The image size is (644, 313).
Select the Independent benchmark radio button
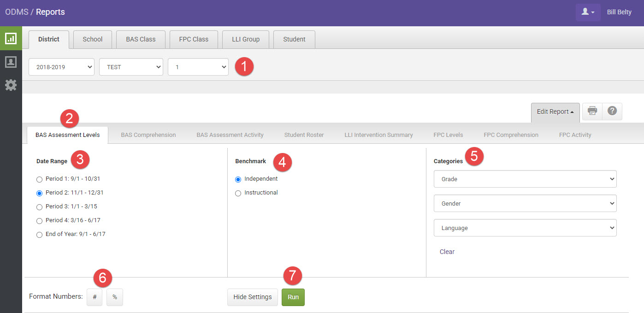pos(238,179)
